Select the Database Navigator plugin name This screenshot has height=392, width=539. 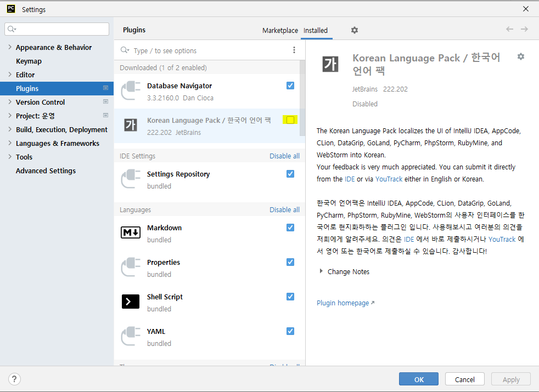[179, 86]
